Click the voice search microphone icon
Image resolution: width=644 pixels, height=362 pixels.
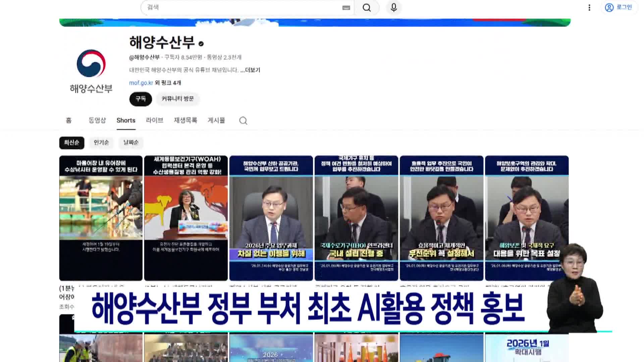pos(394,8)
